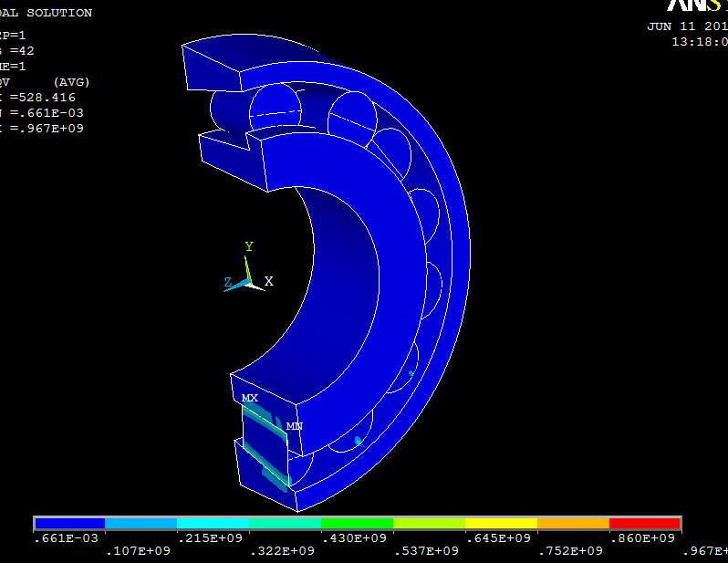Image resolution: width=728 pixels, height=563 pixels.
Task: Click the legend value .430E+09
Action: click(354, 538)
